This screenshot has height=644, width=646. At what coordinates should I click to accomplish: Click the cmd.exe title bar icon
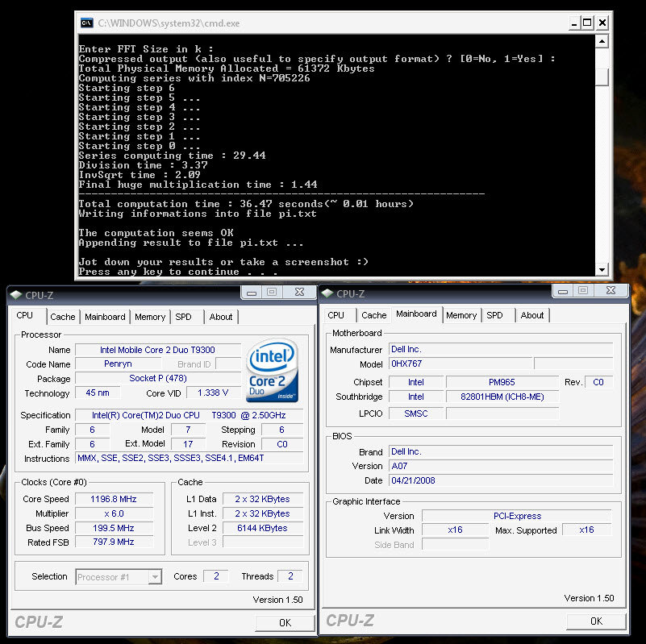(86, 23)
